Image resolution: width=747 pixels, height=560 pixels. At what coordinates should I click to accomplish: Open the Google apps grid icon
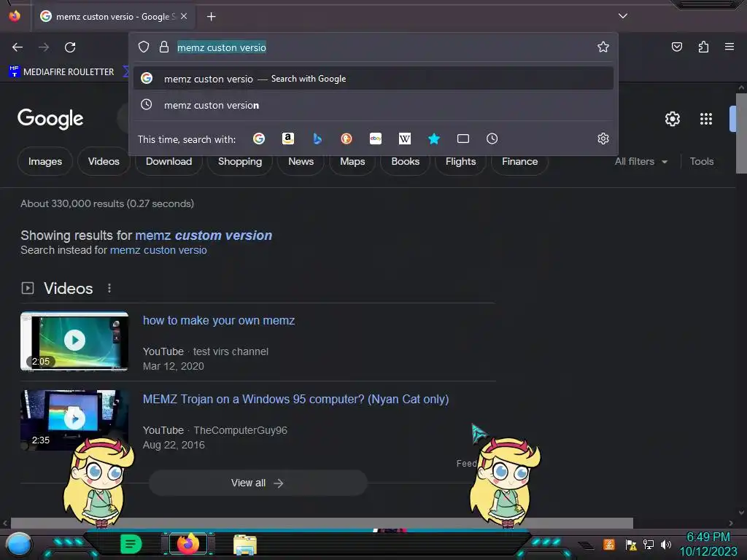pyautogui.click(x=706, y=119)
